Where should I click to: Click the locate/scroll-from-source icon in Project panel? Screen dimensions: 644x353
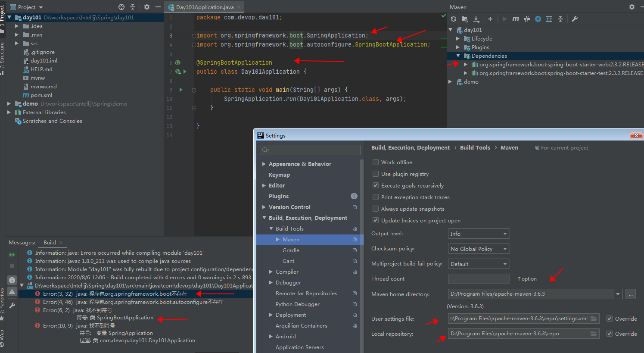coord(121,7)
